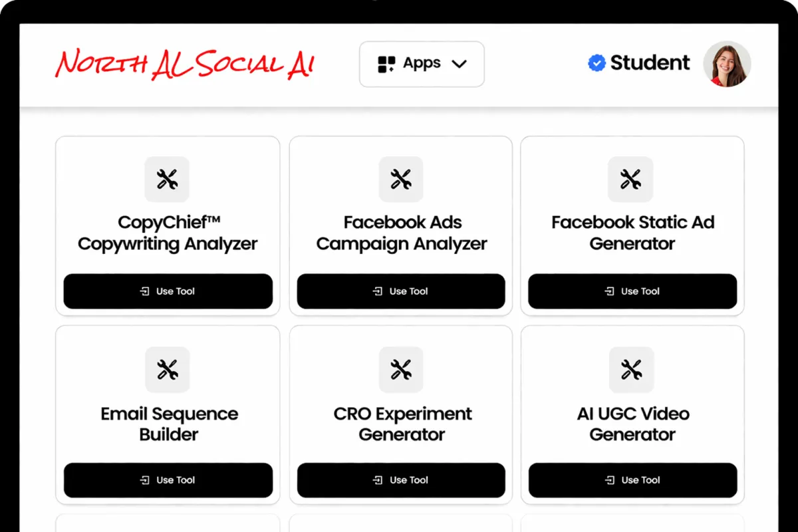Screen dimensions: 798x532
Task: Expand the Apps dropdown chevron
Action: pyautogui.click(x=459, y=64)
